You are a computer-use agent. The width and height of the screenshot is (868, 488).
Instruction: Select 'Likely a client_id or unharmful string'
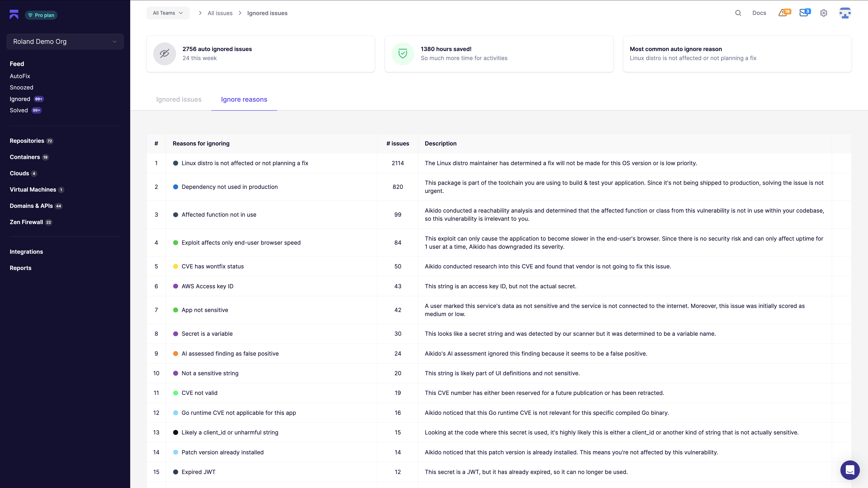[499, 432]
